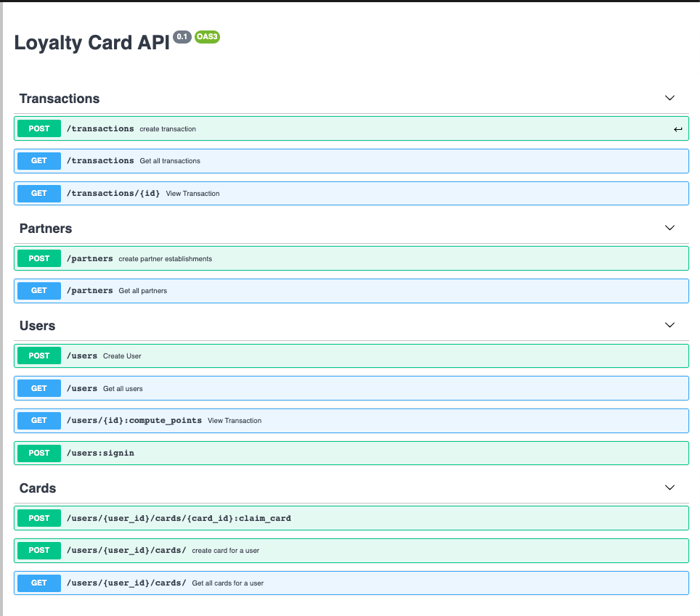Open the {card_id}:claim_card path
The height and width of the screenshot is (616, 700).
(x=179, y=518)
